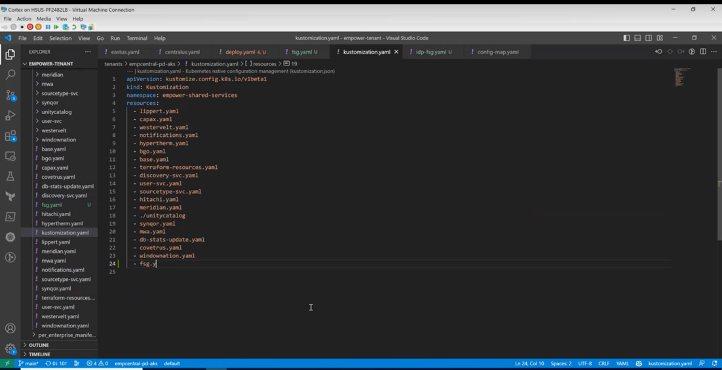Expand the TIMELINE section
The image size is (722, 370).
click(59, 354)
